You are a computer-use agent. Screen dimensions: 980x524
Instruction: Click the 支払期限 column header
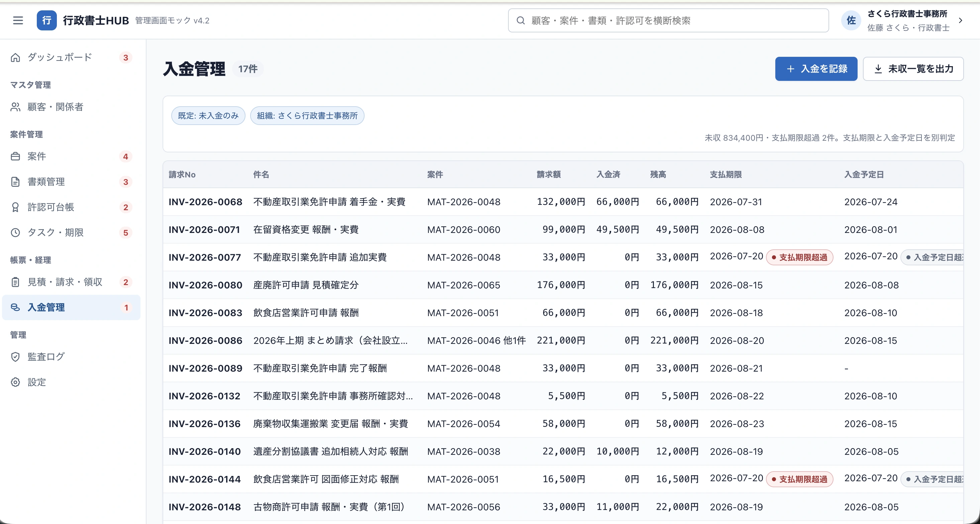click(x=725, y=174)
